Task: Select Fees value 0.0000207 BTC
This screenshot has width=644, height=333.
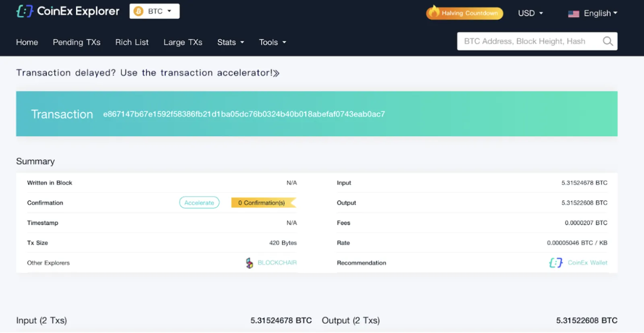Action: tap(586, 223)
